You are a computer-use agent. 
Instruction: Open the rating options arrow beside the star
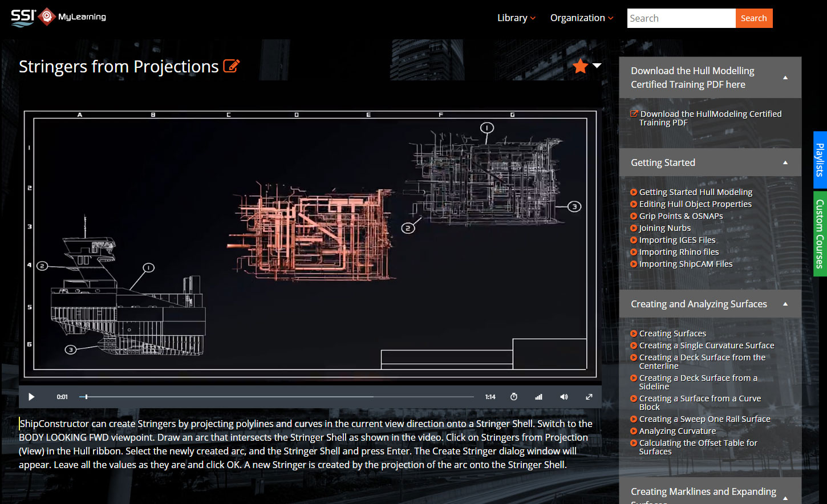click(x=595, y=67)
